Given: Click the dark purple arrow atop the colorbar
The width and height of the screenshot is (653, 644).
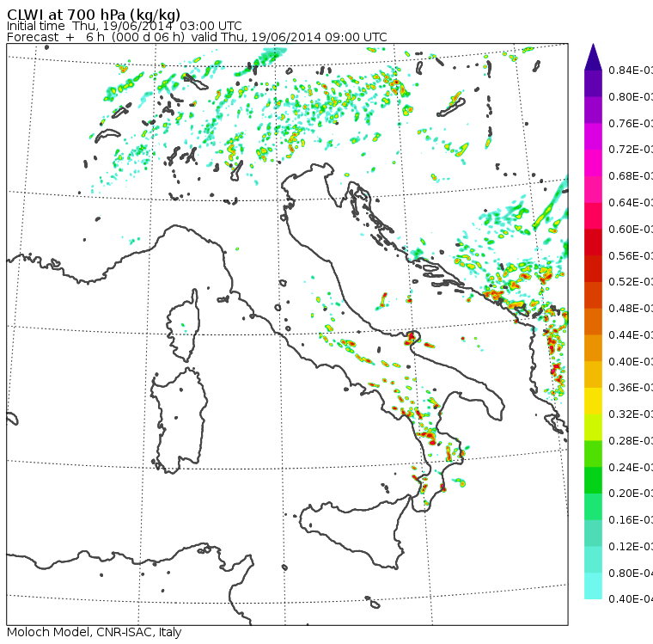Looking at the screenshot, I should point(594,57).
